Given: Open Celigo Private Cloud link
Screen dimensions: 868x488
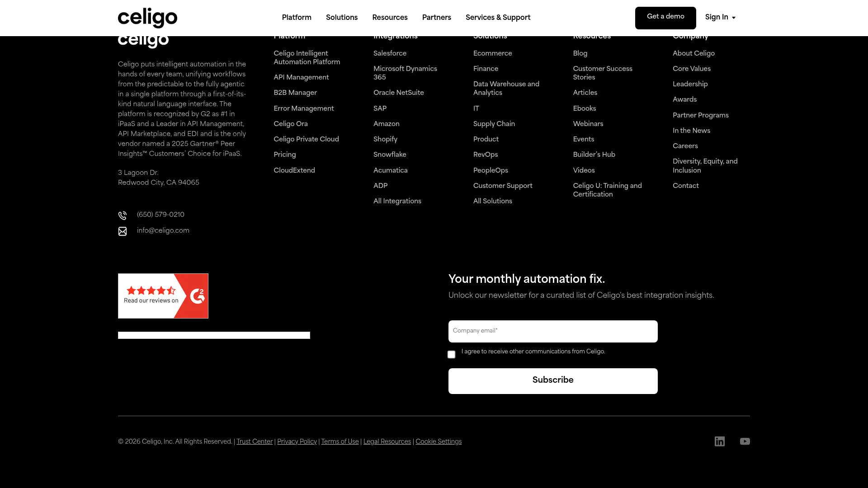Looking at the screenshot, I should 306,140.
